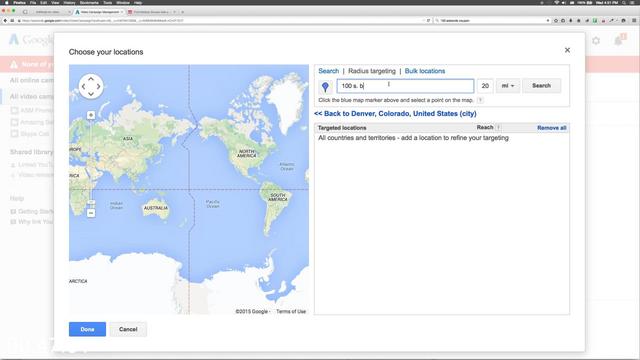The width and height of the screenshot is (640, 360).
Task: Zoom out on the map with minus
Action: point(91,213)
